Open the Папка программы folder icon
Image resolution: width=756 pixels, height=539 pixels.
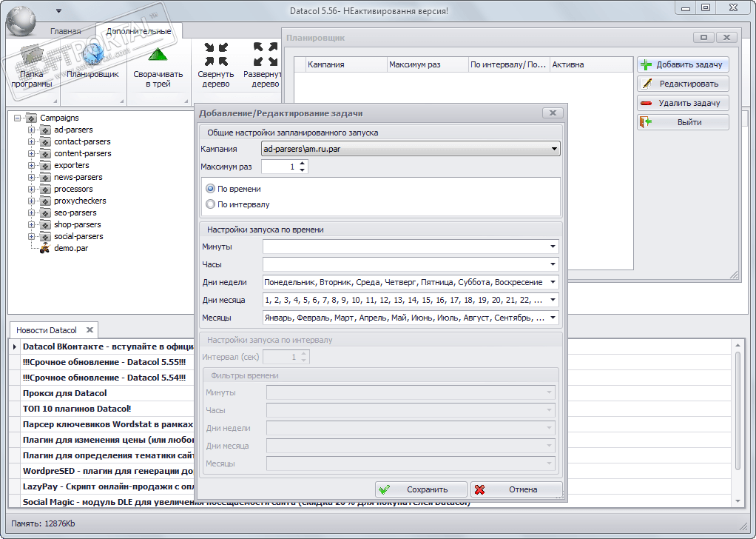(x=31, y=55)
